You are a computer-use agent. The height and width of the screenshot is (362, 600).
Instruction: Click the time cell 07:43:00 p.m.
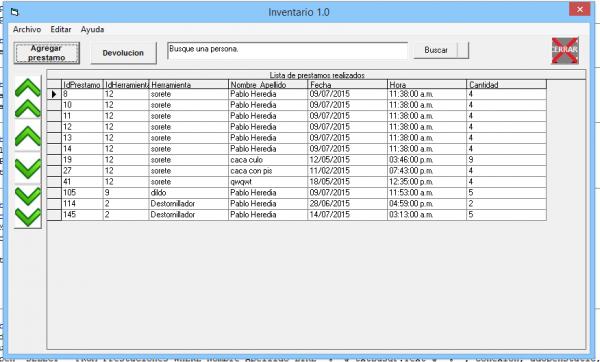pos(427,171)
